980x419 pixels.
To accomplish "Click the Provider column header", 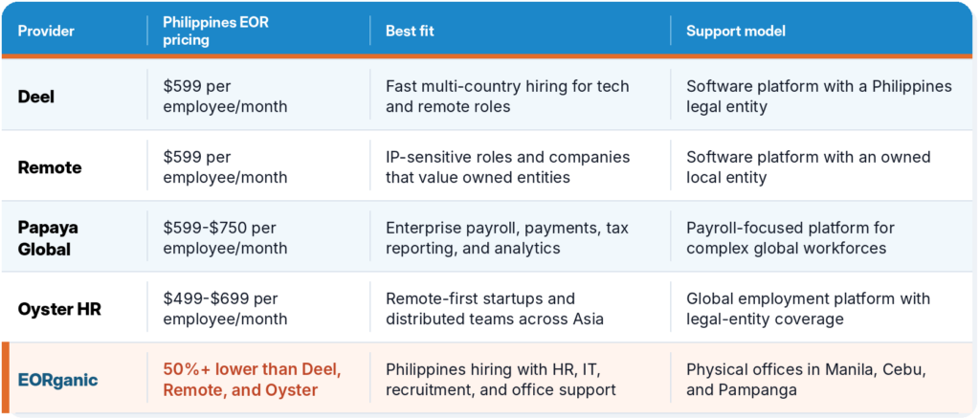I will coord(46,32).
